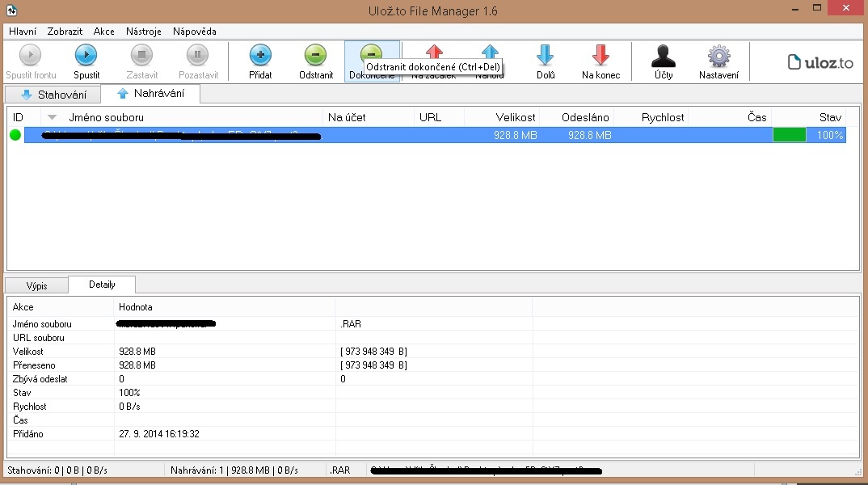Select the Detaily tab

click(102, 285)
